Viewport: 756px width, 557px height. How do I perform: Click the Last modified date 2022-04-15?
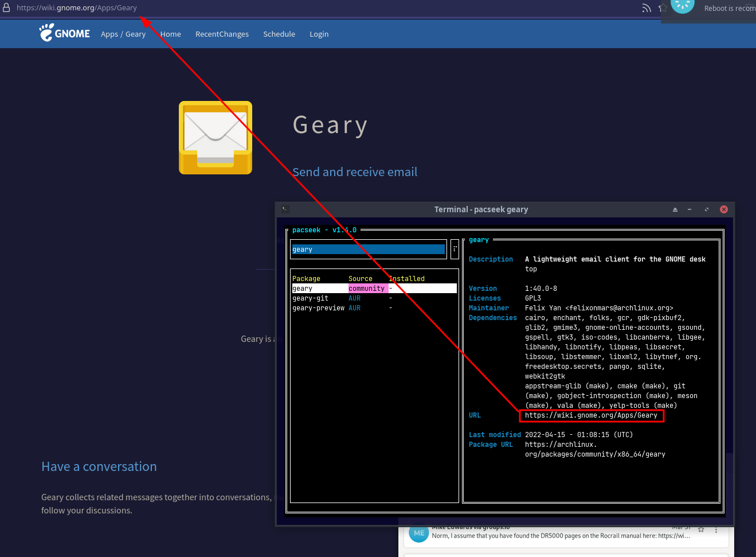(579, 435)
